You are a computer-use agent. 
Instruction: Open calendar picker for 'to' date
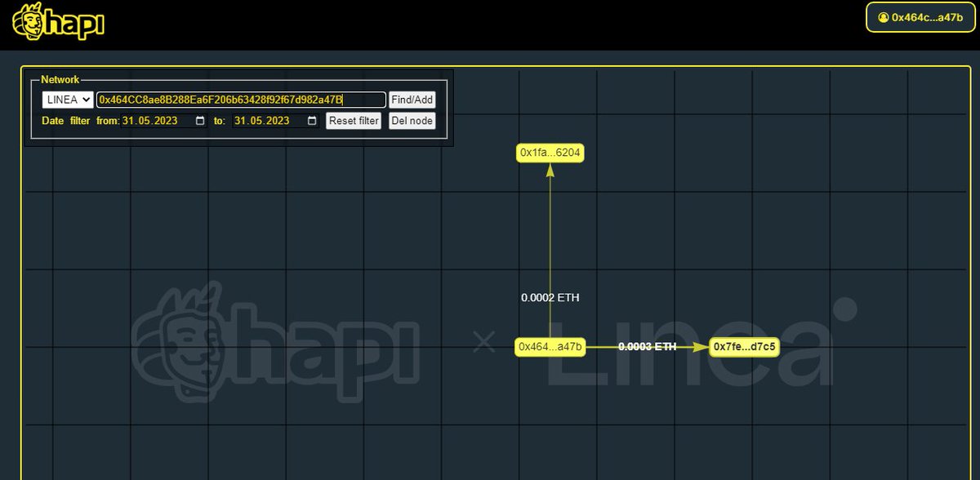coord(311,121)
